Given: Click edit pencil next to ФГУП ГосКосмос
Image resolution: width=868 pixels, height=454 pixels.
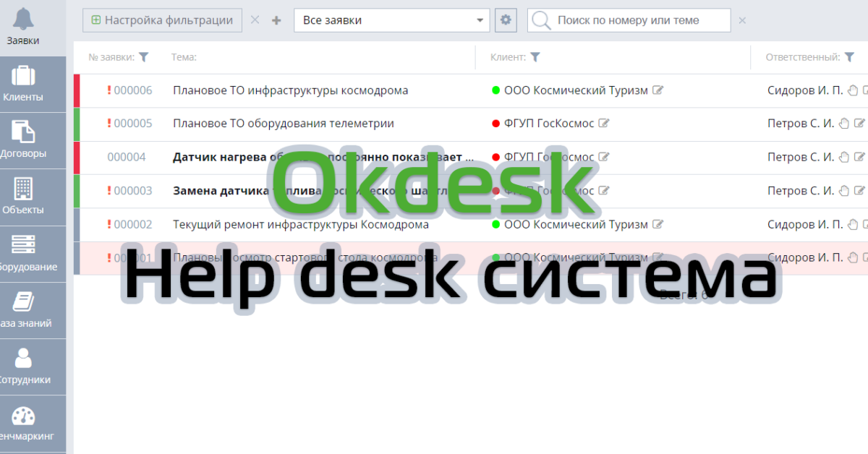Looking at the screenshot, I should tap(605, 123).
